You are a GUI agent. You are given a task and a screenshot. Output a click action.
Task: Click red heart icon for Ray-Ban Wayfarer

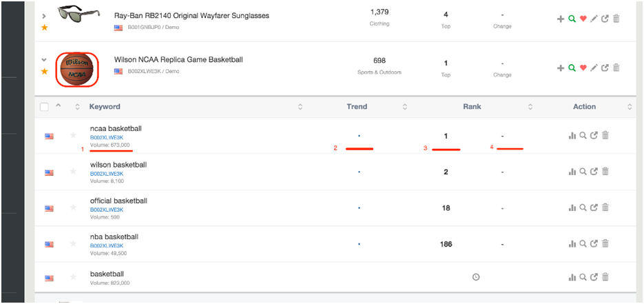[x=583, y=19]
